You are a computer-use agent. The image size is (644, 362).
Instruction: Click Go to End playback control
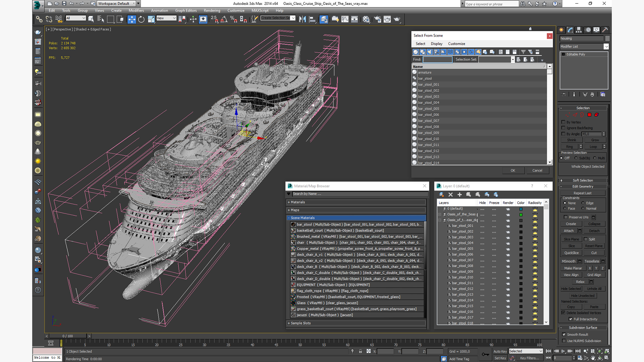click(578, 351)
